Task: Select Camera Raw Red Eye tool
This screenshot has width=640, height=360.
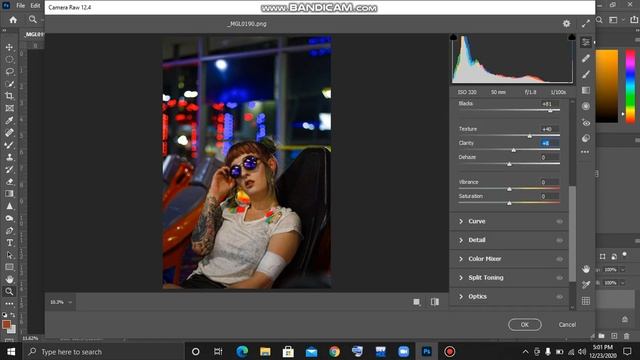Action: pos(586,122)
